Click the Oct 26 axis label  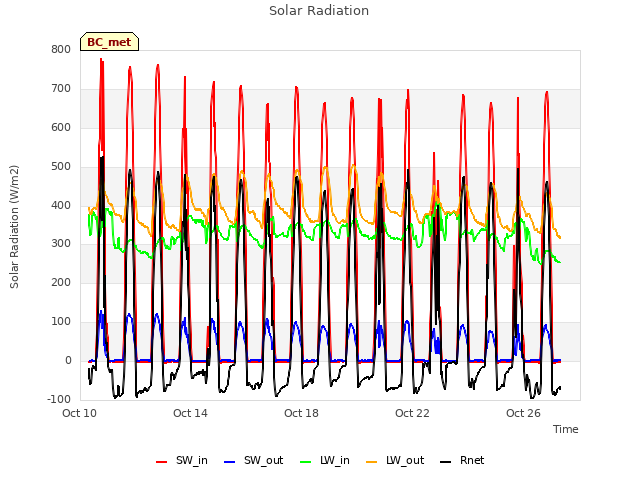523,413
